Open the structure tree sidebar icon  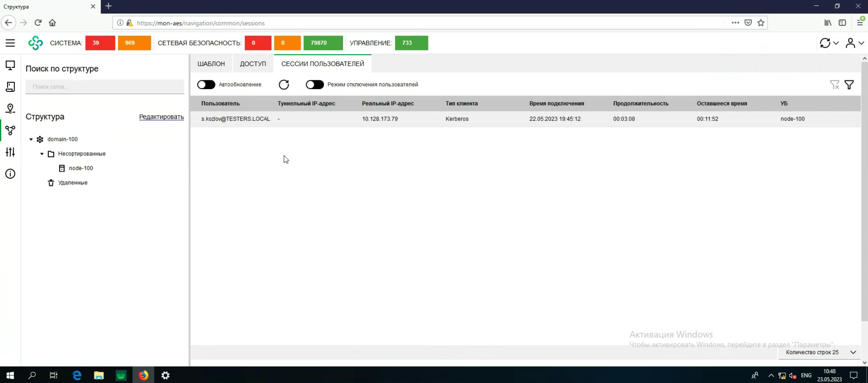pos(10,130)
